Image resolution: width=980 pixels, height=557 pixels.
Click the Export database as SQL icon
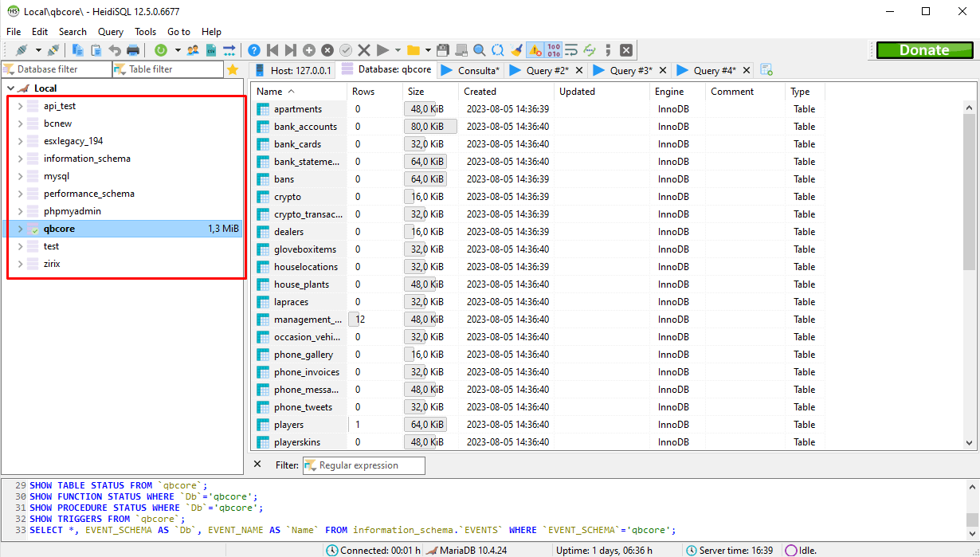point(229,50)
